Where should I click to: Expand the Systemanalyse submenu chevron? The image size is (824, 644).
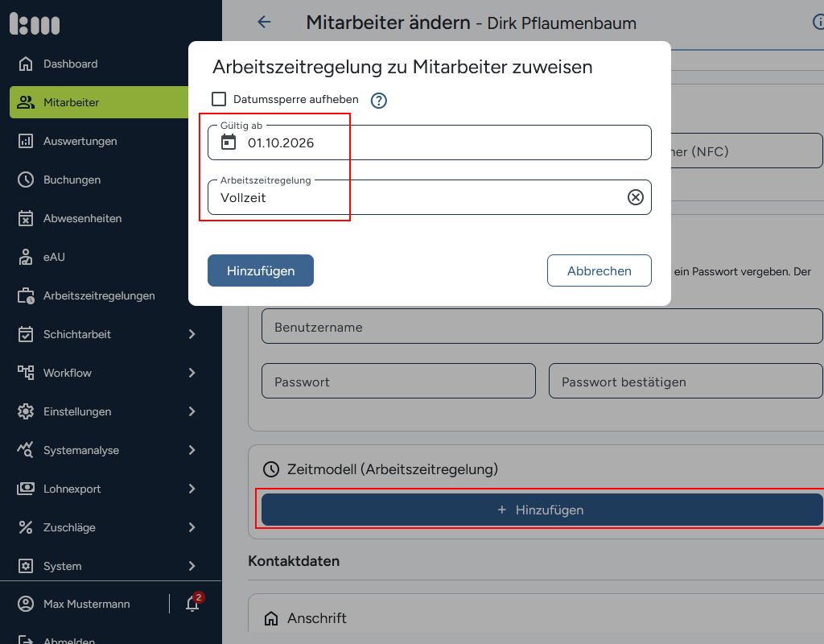click(192, 450)
